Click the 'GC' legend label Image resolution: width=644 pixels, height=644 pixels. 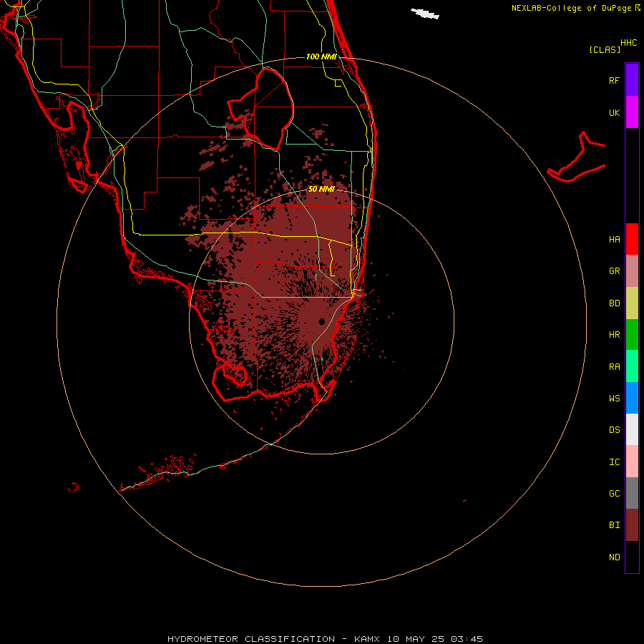pos(614,493)
